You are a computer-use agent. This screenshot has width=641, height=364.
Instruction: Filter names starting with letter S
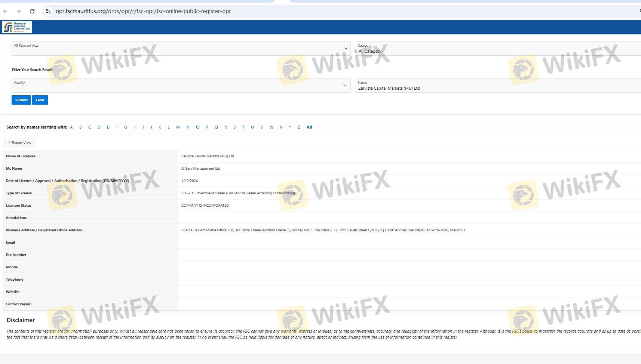[x=234, y=127]
